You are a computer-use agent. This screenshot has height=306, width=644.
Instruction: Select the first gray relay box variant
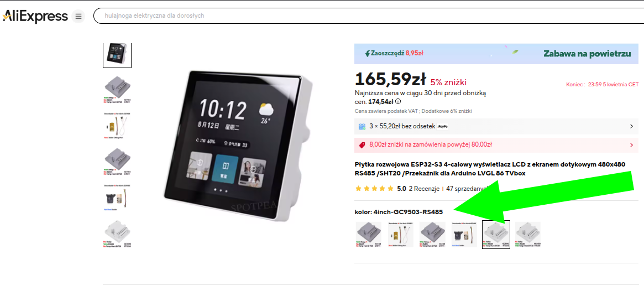pos(368,235)
